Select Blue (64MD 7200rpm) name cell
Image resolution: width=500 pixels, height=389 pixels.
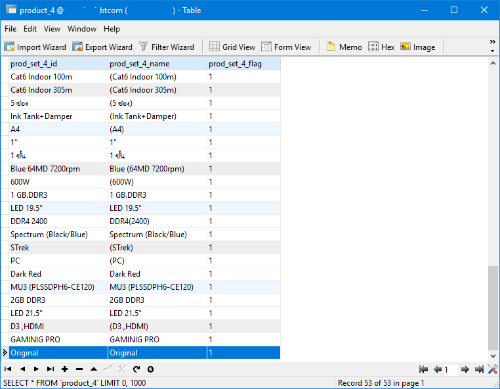pyautogui.click(x=157, y=169)
